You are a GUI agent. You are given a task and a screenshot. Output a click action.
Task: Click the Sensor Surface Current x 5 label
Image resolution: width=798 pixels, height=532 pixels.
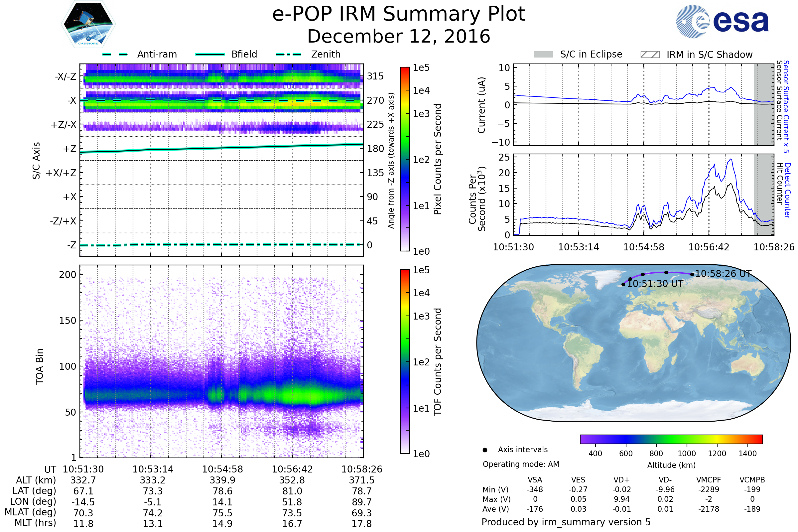point(786,107)
